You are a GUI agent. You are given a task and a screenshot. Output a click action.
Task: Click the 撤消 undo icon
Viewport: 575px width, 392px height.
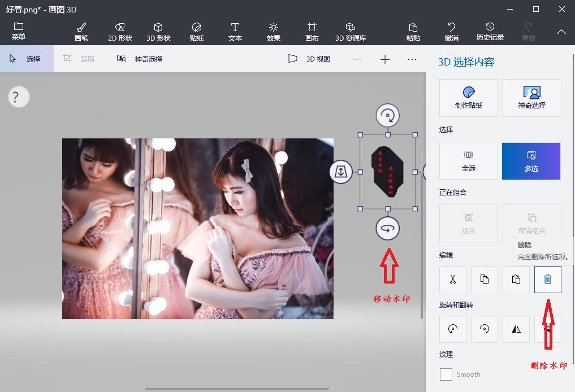451,31
